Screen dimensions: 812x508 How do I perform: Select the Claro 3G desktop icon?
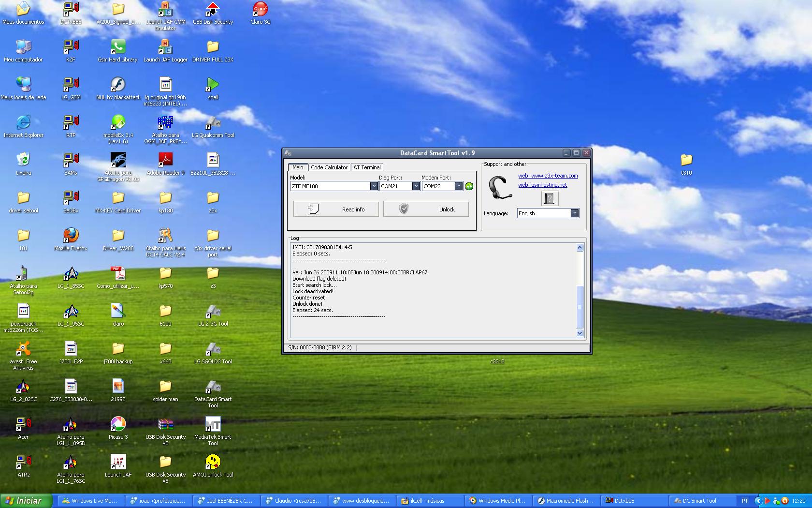[x=261, y=14]
